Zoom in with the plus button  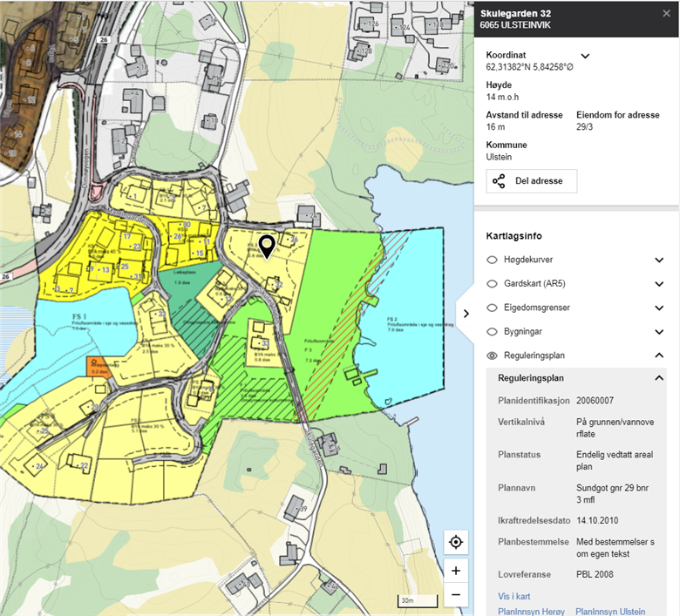pyautogui.click(x=455, y=572)
